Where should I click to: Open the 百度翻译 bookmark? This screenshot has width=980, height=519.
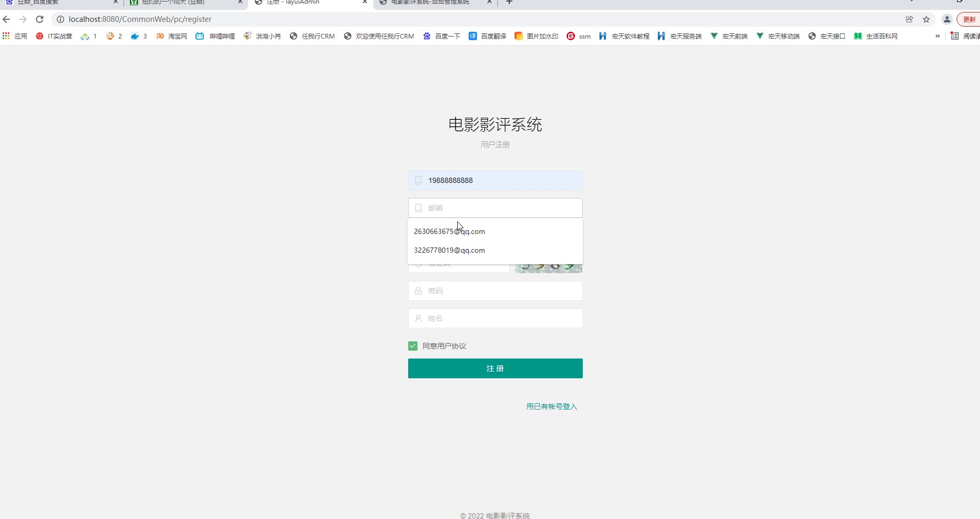pyautogui.click(x=487, y=36)
